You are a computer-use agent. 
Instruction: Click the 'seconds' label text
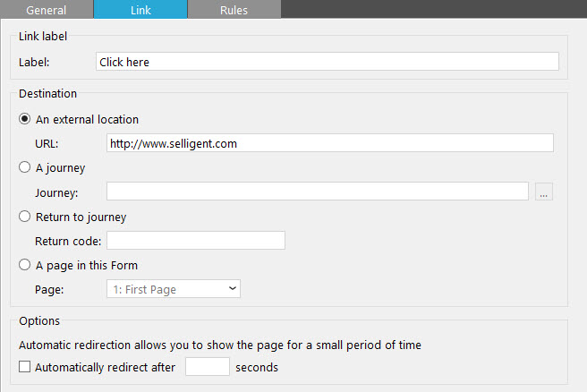pos(257,367)
